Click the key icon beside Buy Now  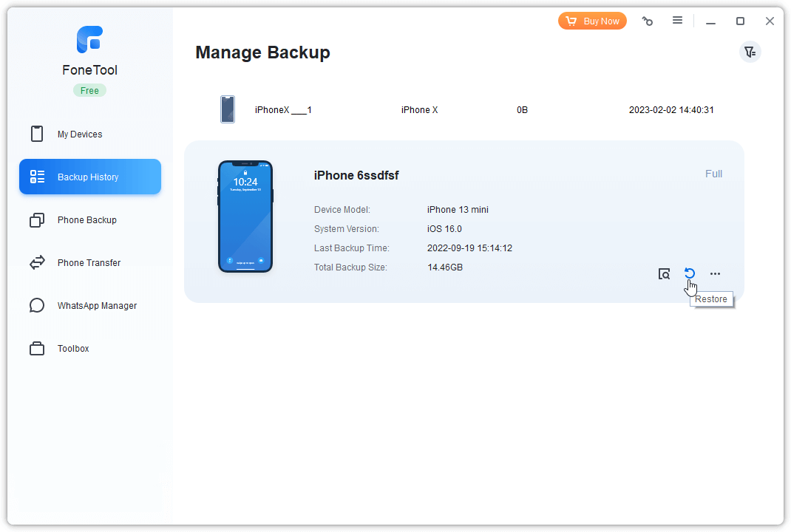tap(648, 21)
